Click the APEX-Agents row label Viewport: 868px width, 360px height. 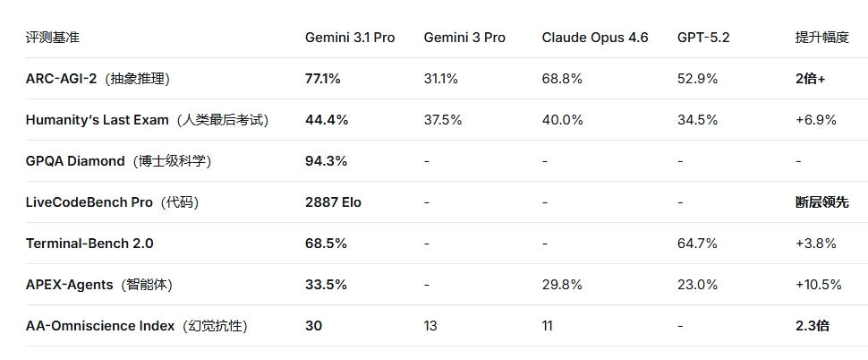pyautogui.click(x=98, y=285)
